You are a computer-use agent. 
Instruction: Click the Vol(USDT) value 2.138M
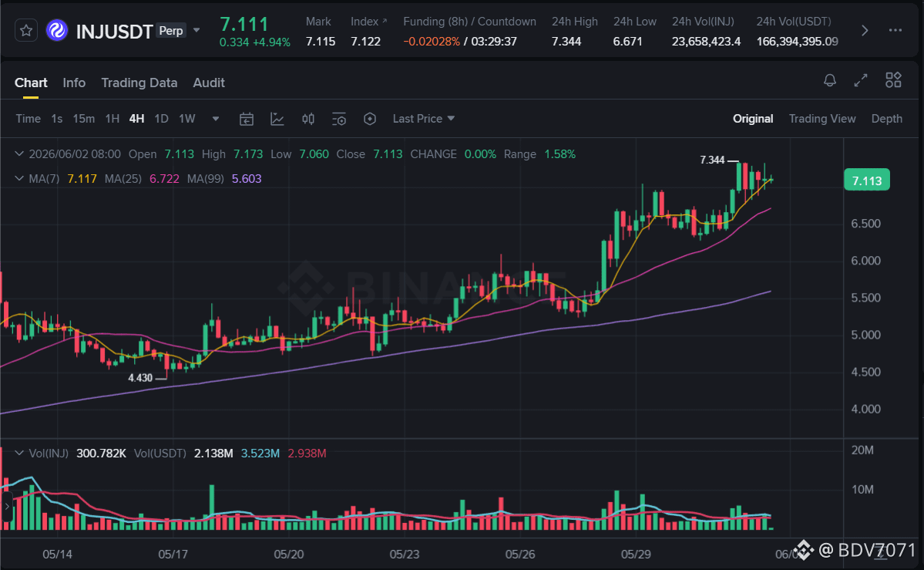213,454
